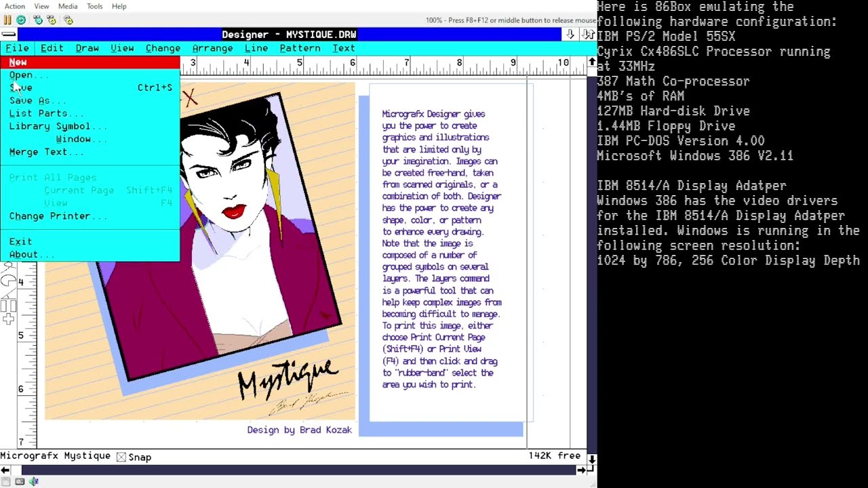Open the 86Box Help menu

coord(119,6)
